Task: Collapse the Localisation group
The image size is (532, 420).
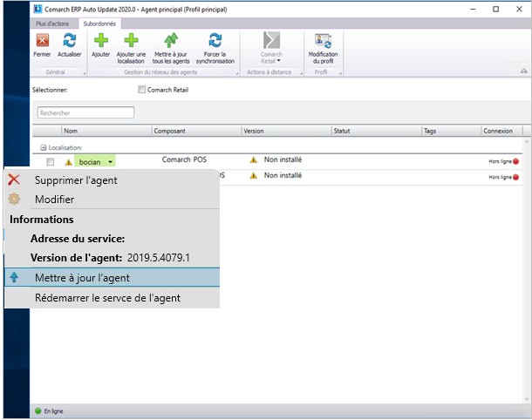Action: [x=43, y=148]
